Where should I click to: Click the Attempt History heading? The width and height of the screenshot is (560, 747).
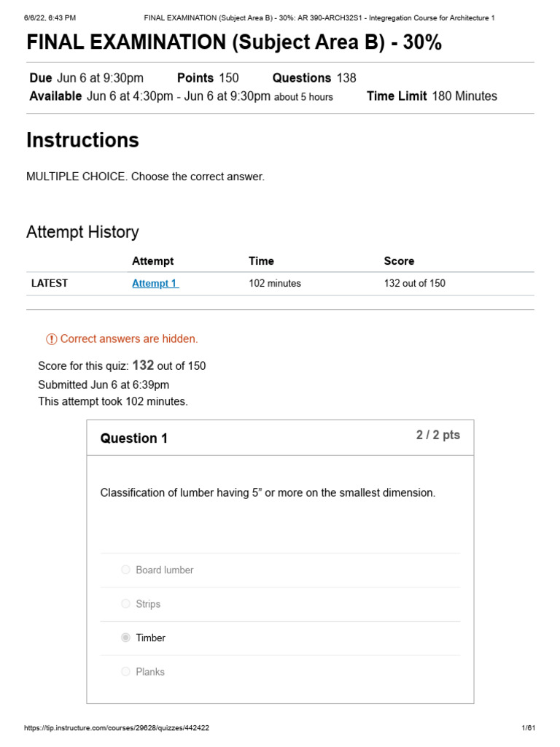pos(82,232)
